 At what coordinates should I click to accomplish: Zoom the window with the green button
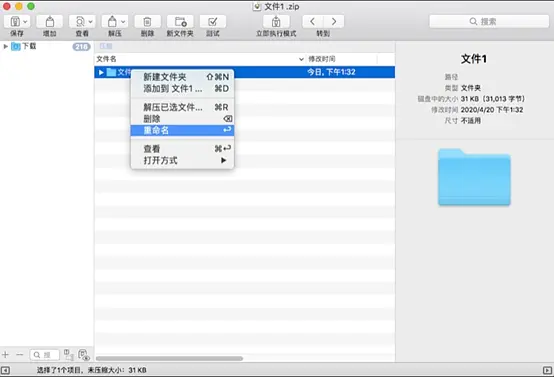click(x=31, y=6)
